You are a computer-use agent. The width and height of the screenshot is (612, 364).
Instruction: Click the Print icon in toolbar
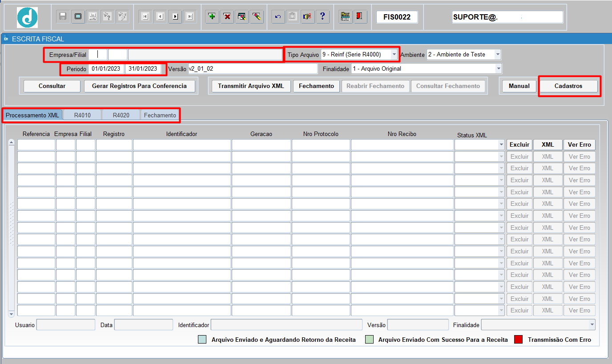click(x=93, y=16)
